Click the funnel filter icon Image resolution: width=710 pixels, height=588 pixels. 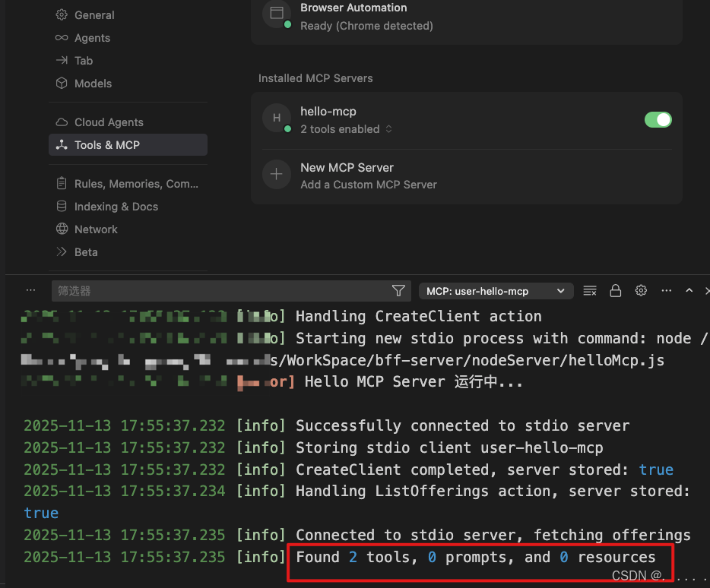click(x=398, y=291)
